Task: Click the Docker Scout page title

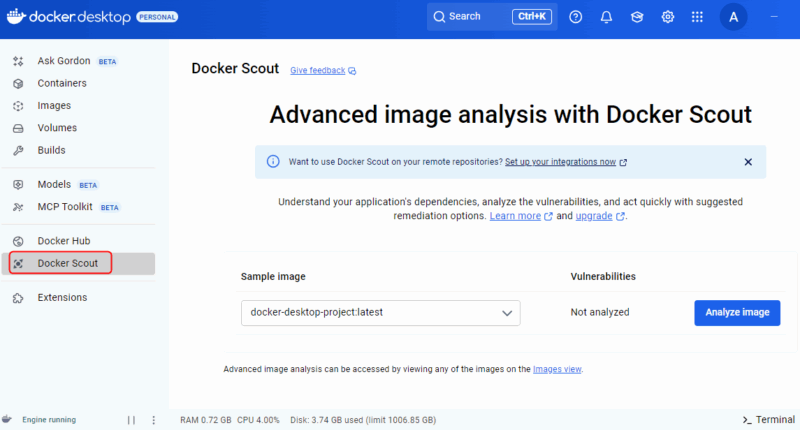Action: coord(235,68)
